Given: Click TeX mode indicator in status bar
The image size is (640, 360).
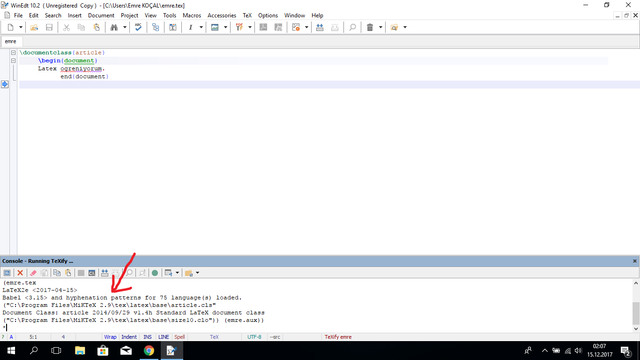Looking at the screenshot, I should click(x=214, y=337).
